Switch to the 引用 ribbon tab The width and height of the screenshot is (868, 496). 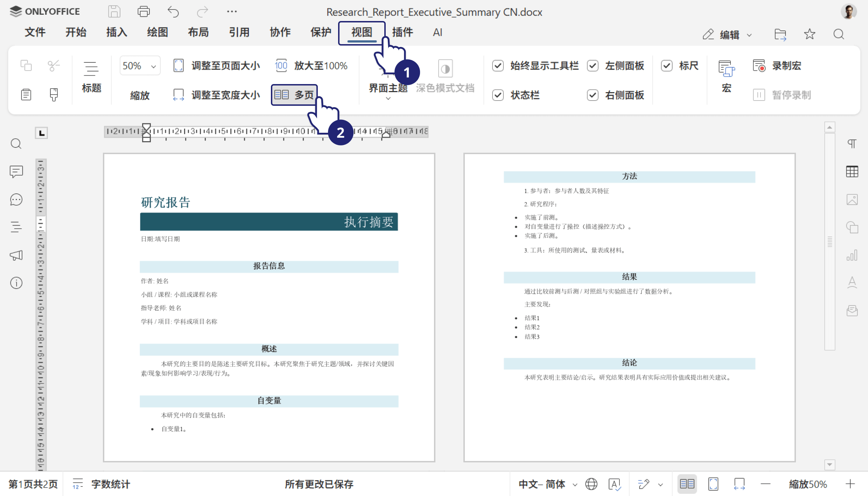tap(239, 32)
